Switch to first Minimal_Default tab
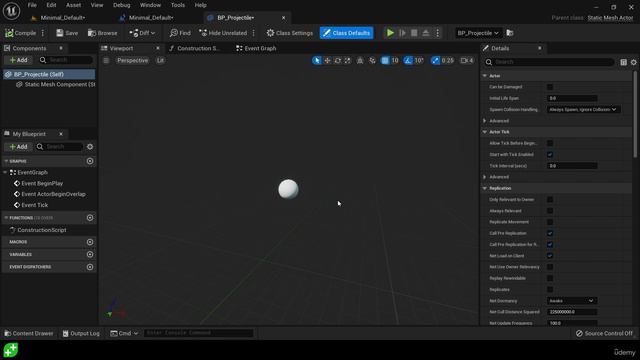Viewport: 640px width, 360px height. coord(62,18)
